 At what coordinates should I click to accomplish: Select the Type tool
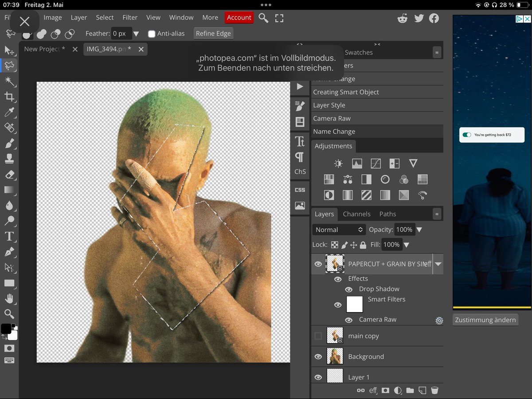point(9,236)
